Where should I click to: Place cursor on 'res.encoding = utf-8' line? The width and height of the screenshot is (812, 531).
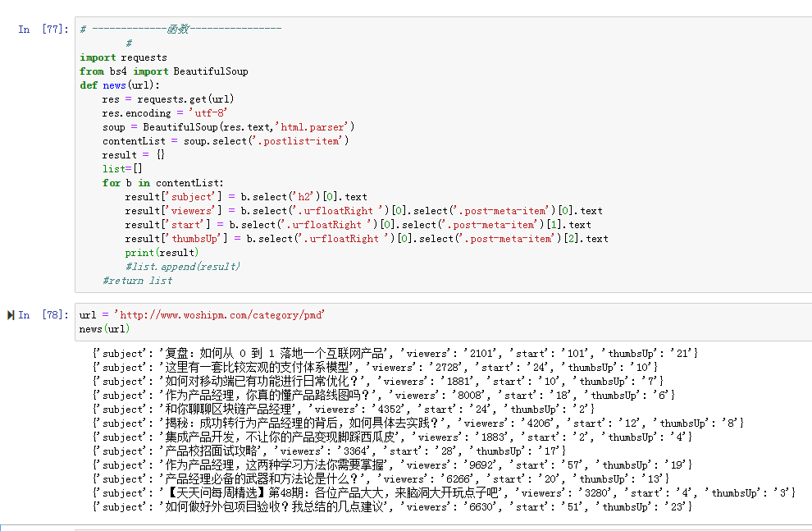[x=165, y=113]
